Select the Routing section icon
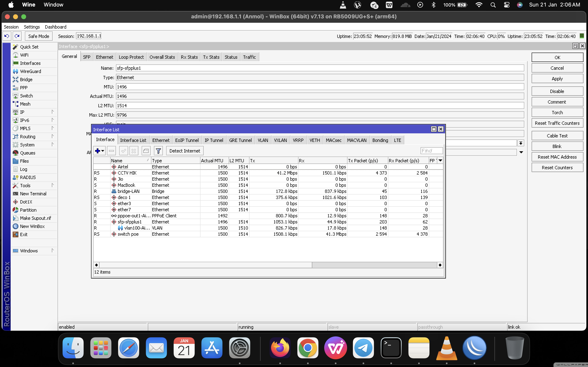 15,137
